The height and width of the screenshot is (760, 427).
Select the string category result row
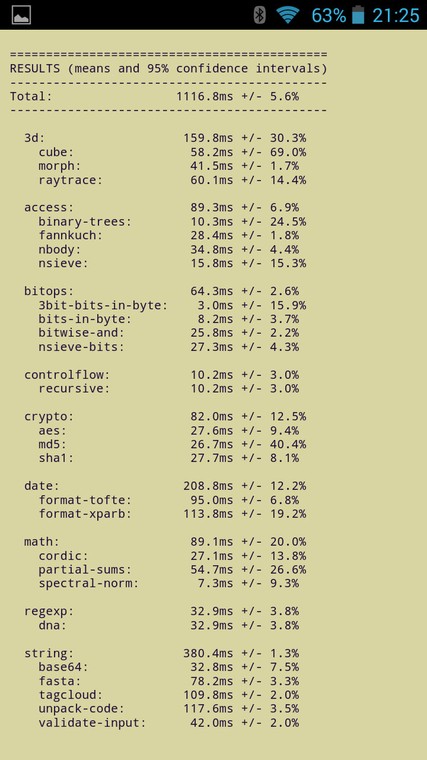coord(161,653)
